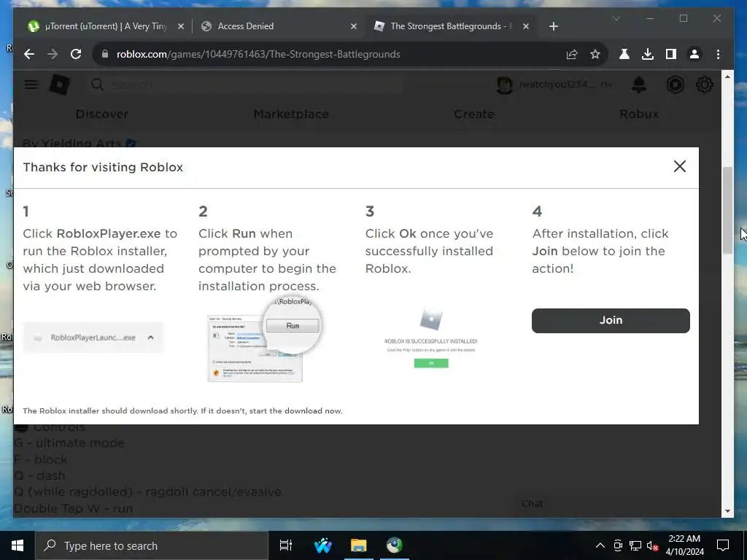Open the tab search dropdown arrow

pyautogui.click(x=616, y=18)
